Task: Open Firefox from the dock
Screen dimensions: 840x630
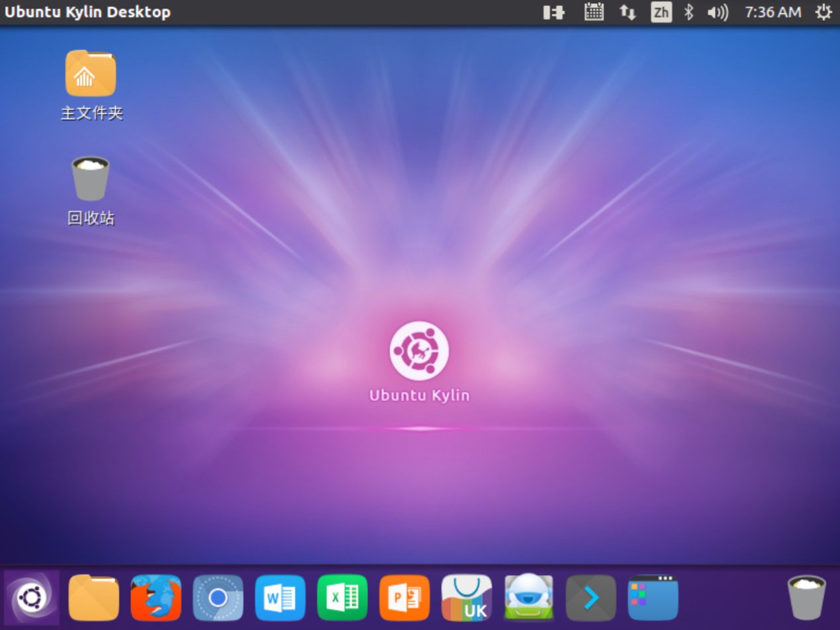Action: coord(156,598)
